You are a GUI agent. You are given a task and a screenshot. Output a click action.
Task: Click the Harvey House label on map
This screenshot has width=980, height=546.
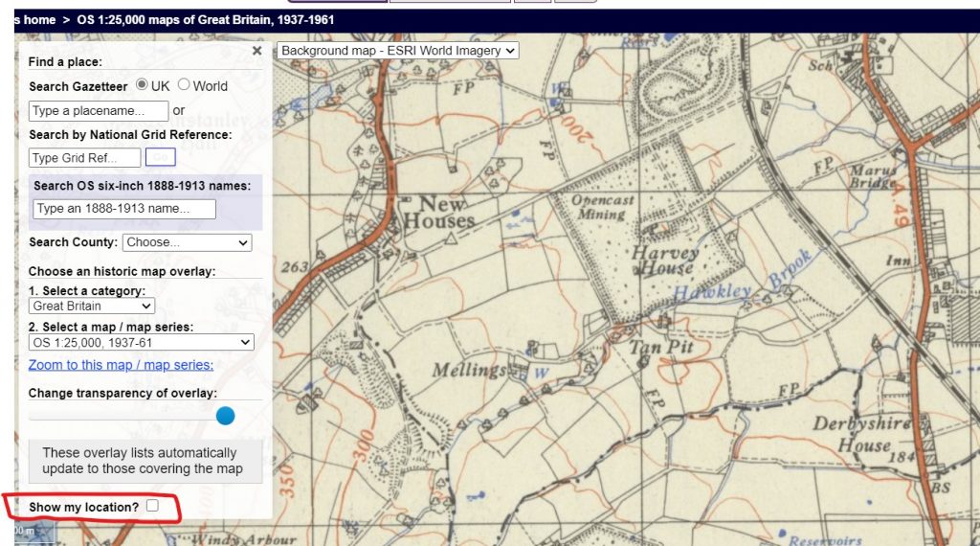click(x=664, y=261)
